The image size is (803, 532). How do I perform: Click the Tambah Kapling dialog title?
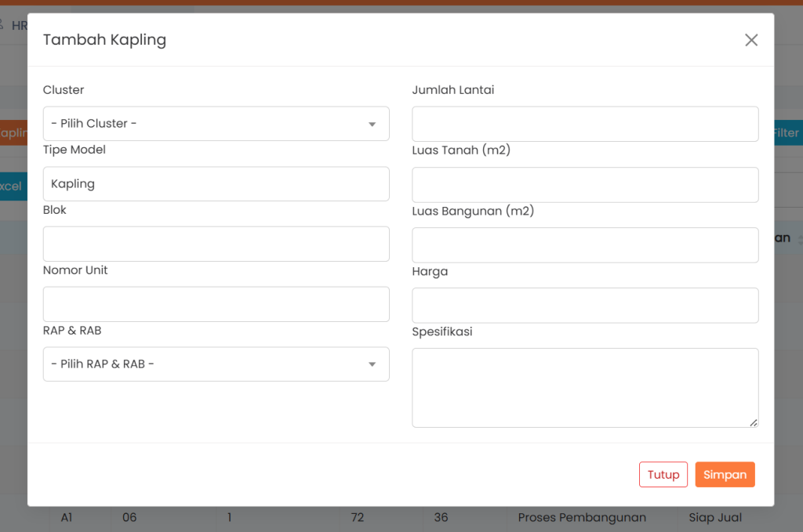pyautogui.click(x=104, y=40)
